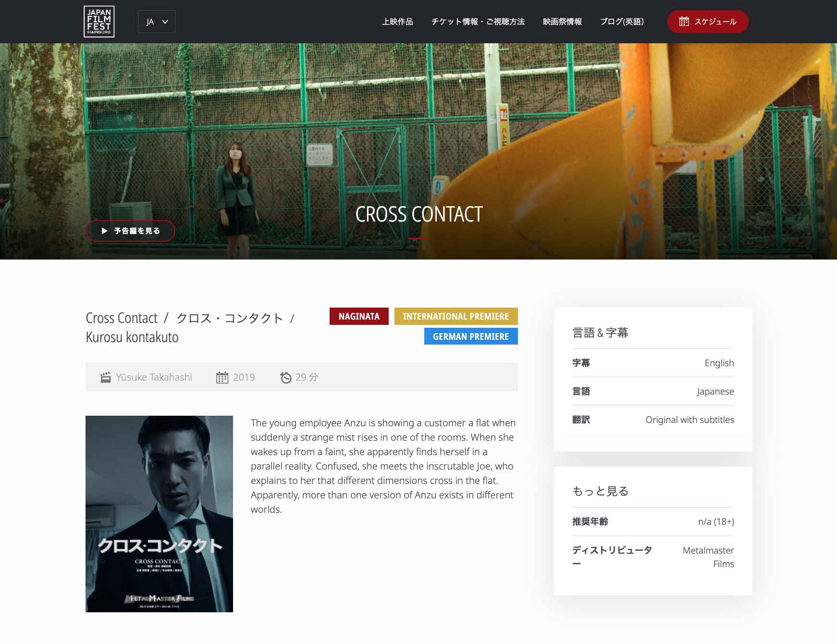Click the INTERNATIONAL PREMIERE badge

[455, 316]
